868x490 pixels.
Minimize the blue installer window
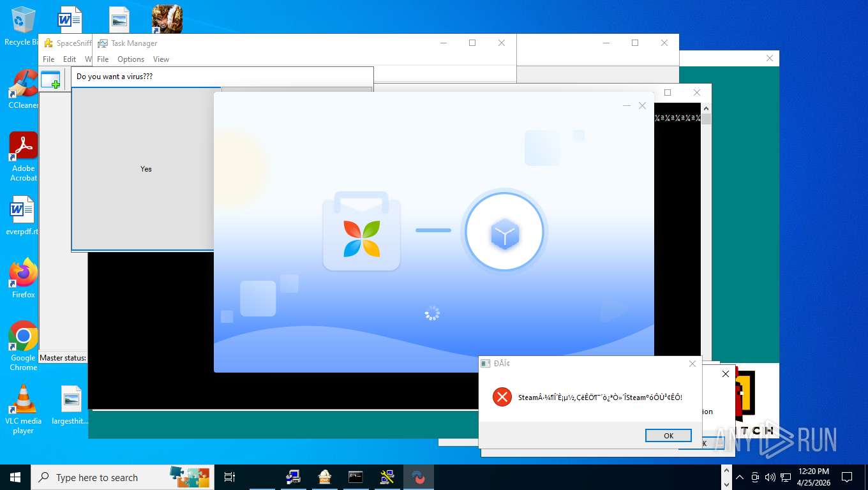[x=627, y=106]
